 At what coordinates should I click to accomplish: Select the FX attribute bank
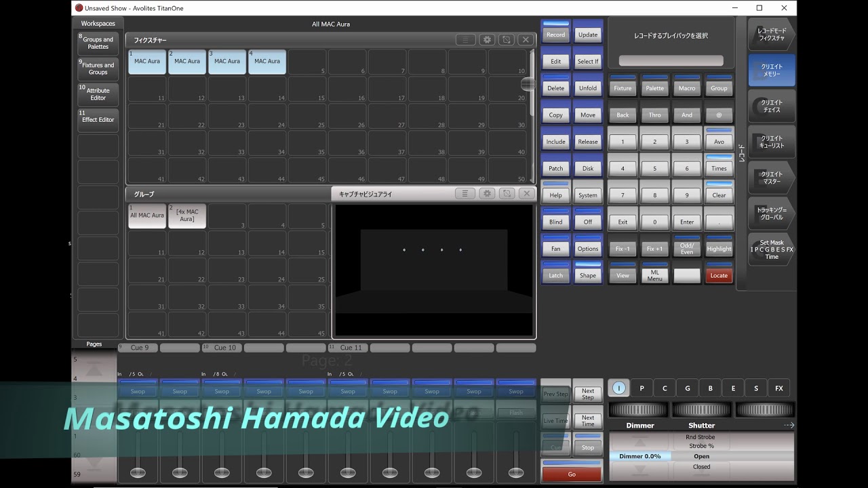[779, 388]
